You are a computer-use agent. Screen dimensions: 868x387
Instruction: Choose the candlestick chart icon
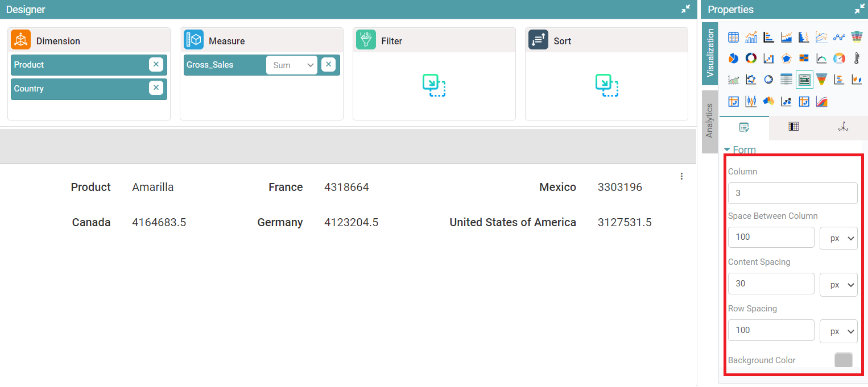pyautogui.click(x=751, y=102)
